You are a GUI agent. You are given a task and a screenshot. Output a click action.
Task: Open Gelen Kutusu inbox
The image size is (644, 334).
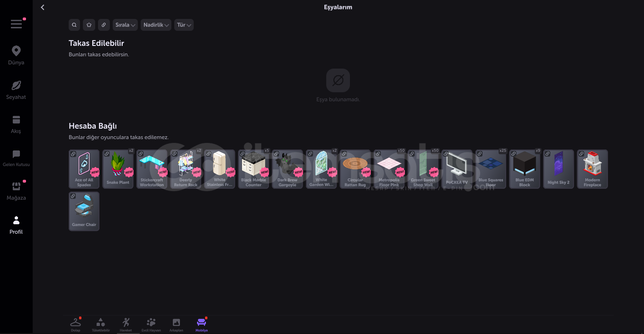(16, 158)
